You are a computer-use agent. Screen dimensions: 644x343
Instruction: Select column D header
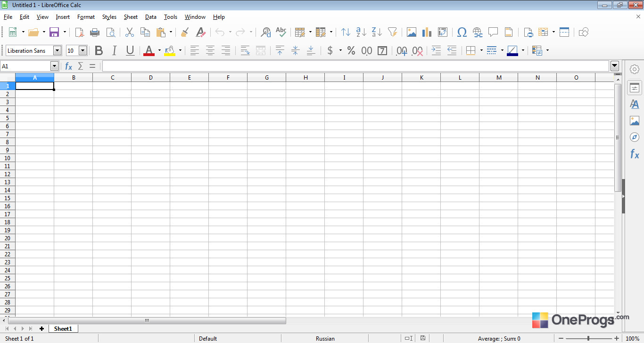click(x=151, y=78)
